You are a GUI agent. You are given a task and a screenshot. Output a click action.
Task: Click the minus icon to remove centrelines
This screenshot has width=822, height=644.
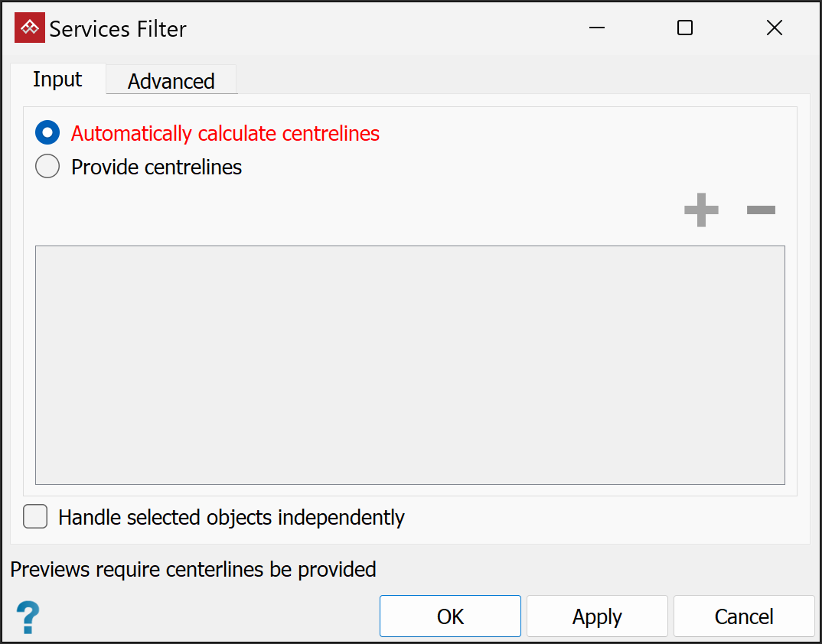761,210
